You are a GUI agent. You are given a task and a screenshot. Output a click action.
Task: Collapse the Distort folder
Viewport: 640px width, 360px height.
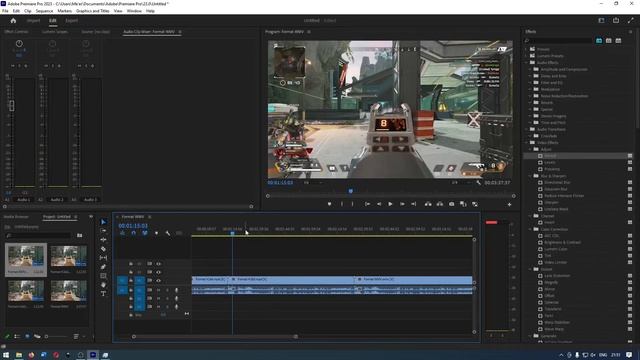click(531, 269)
